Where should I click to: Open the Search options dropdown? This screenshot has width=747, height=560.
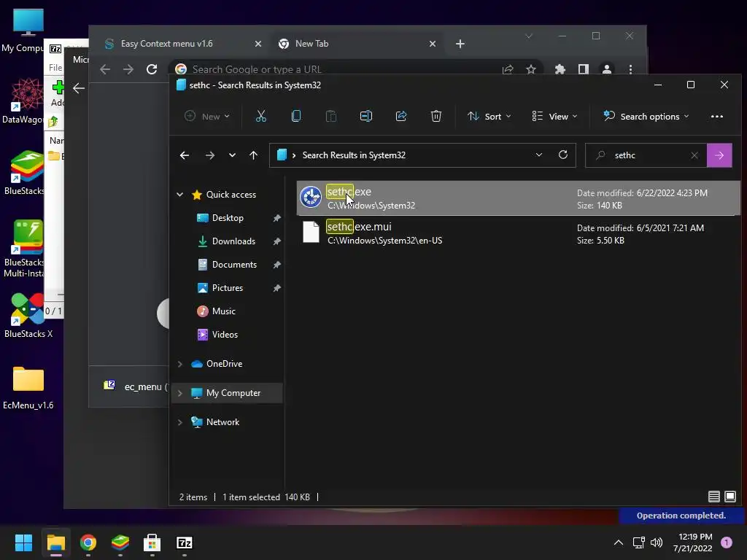click(x=646, y=116)
